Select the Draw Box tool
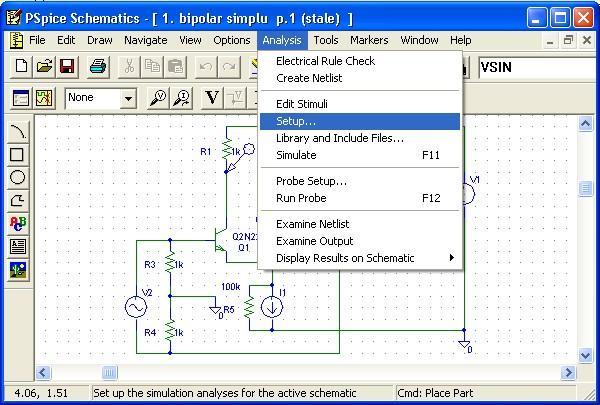The width and height of the screenshot is (600, 405). [x=17, y=155]
